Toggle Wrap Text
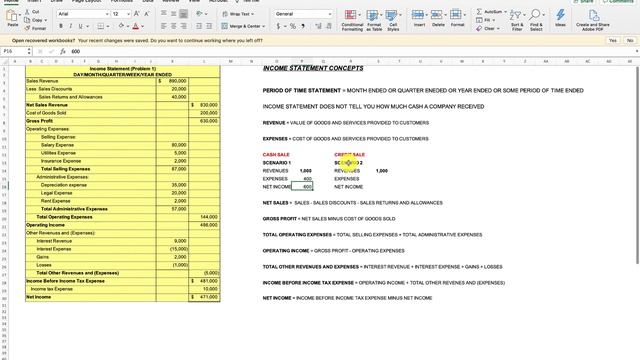Screen dimensions: 640x360 [x=238, y=14]
